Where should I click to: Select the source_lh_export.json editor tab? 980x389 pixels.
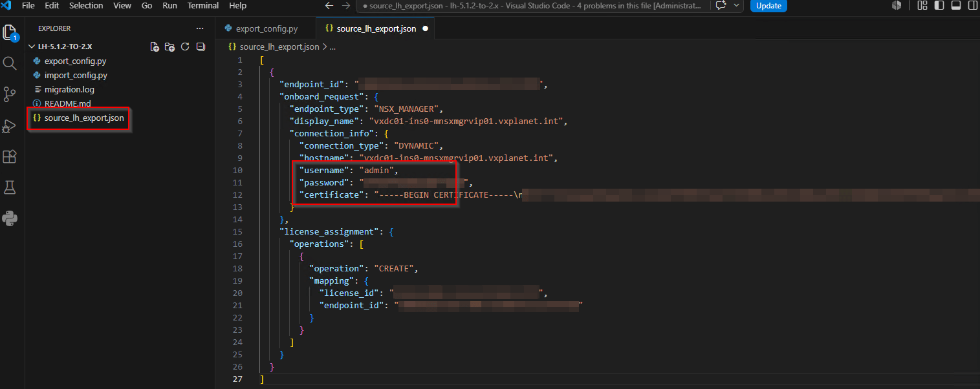(375, 28)
